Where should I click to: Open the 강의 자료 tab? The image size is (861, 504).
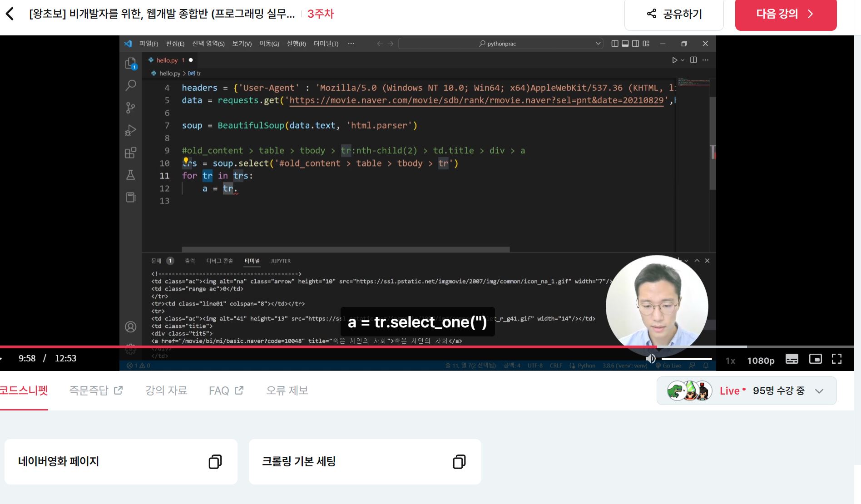click(166, 390)
